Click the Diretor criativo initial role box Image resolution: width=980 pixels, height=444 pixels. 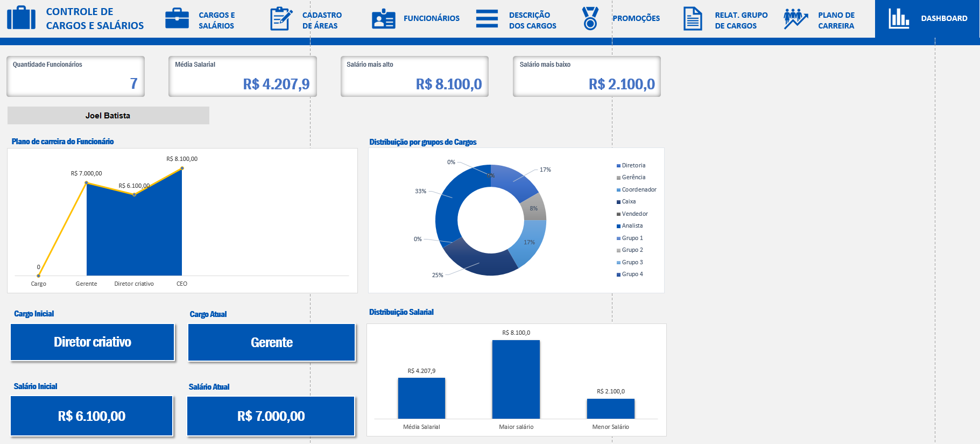click(x=93, y=342)
